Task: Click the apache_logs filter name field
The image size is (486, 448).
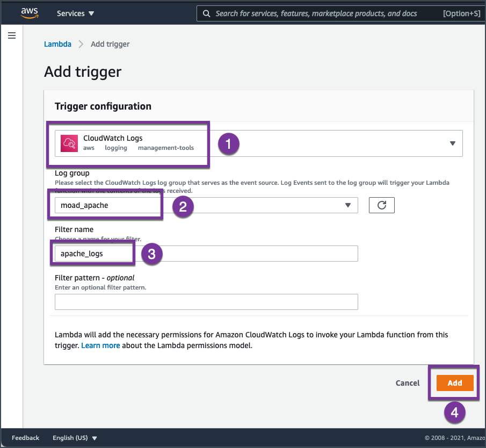Action: point(206,254)
